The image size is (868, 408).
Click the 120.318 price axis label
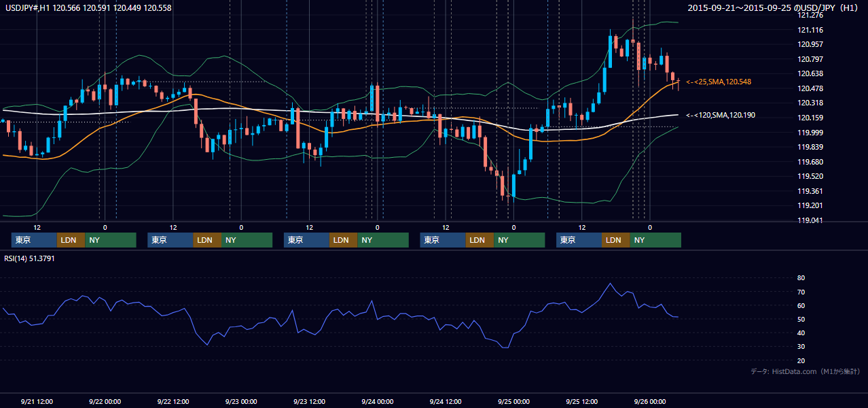[811, 103]
